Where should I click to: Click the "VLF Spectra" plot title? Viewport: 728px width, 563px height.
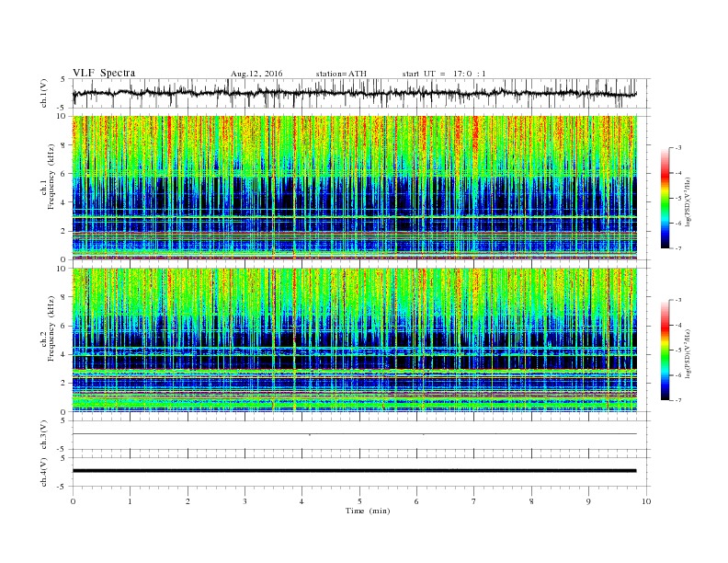point(104,73)
